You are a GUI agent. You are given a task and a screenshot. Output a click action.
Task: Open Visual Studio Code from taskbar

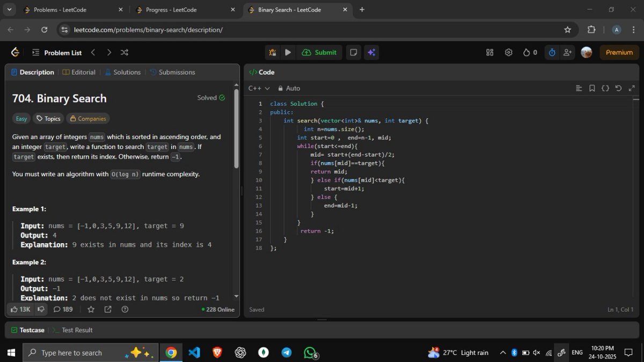(194, 352)
